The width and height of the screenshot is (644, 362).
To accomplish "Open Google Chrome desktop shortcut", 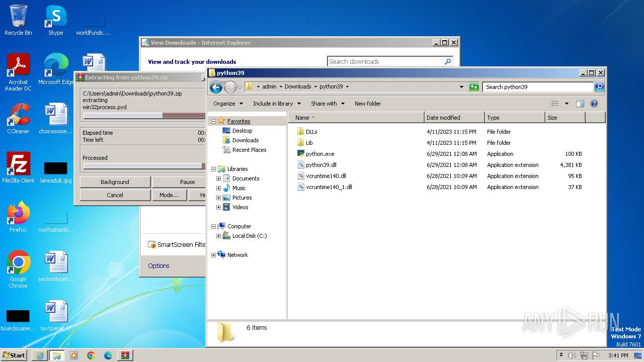I will click(18, 269).
